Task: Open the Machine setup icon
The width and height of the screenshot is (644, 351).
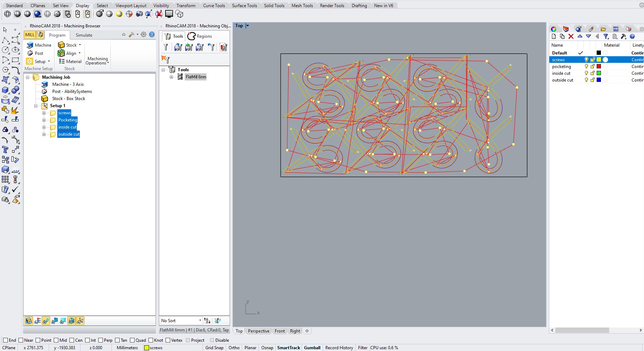Action: point(30,45)
